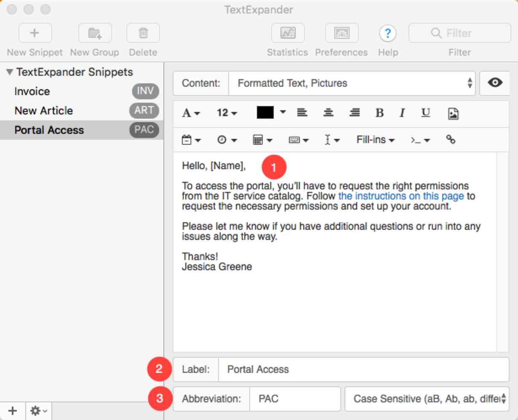Toggle bold formatting
This screenshot has height=420, width=518.
click(379, 113)
